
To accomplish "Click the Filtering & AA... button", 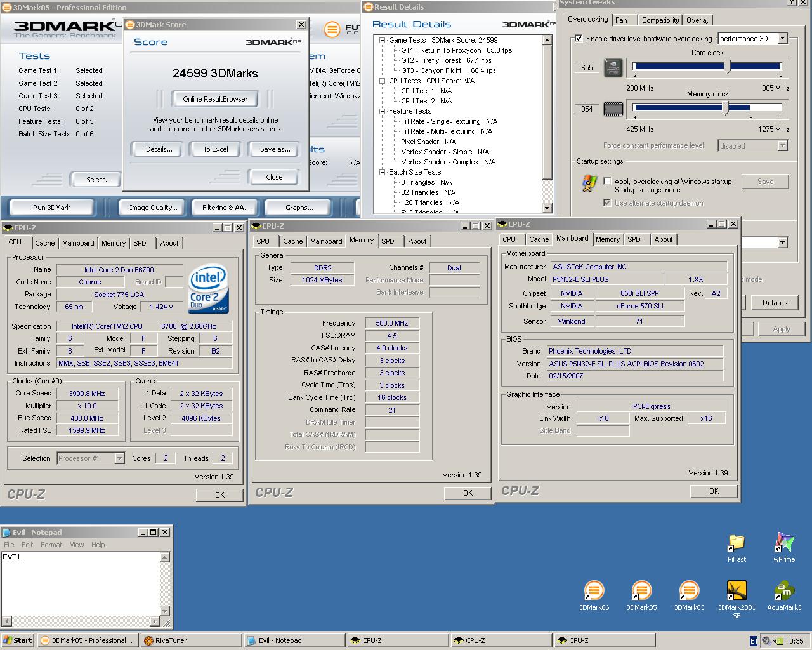I will 225,208.
